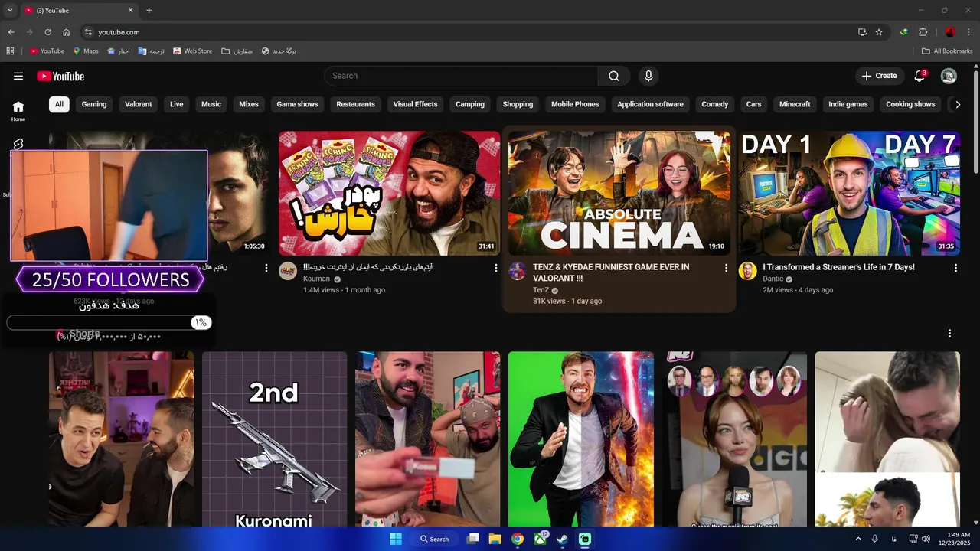The height and width of the screenshot is (551, 980).
Task: Open the Chrome apps grid shortcut
Action: [x=10, y=51]
